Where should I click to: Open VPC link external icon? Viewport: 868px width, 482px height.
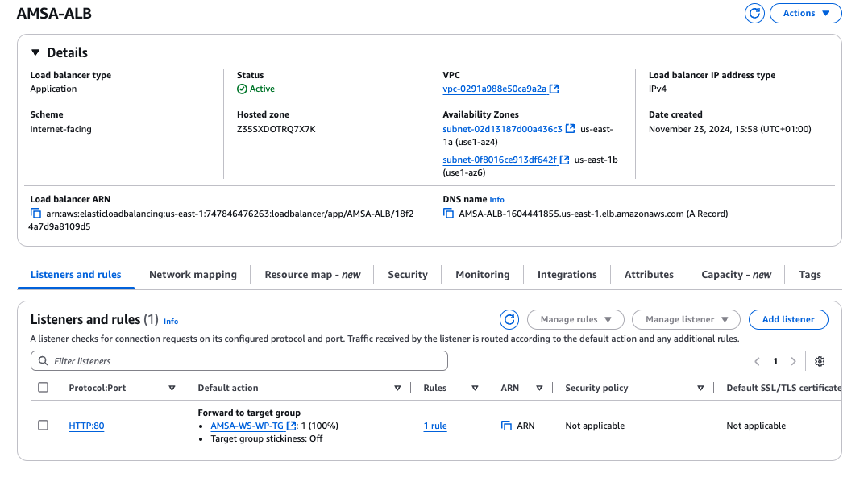pos(554,89)
